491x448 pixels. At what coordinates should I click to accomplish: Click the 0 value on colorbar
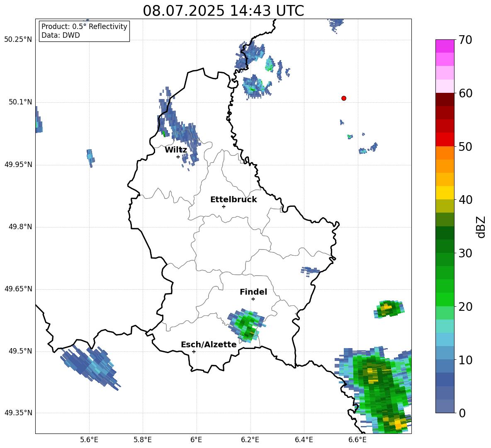pyautogui.click(x=462, y=413)
